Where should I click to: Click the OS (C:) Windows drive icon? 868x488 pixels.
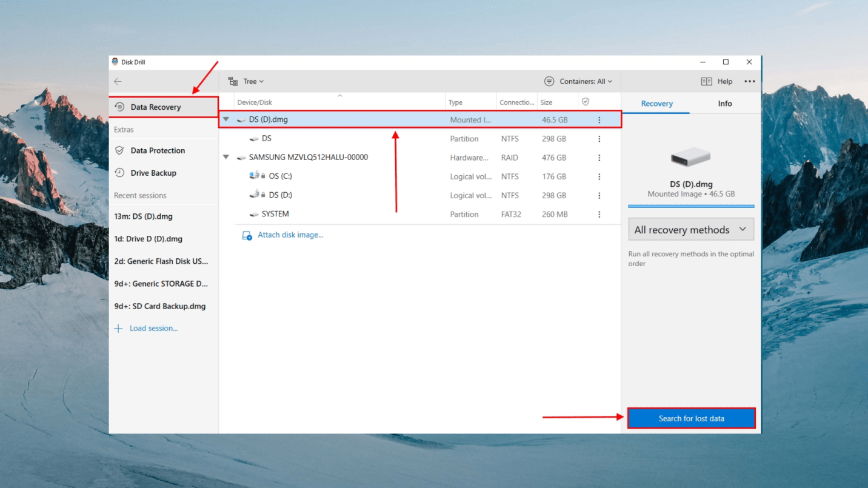(254, 176)
